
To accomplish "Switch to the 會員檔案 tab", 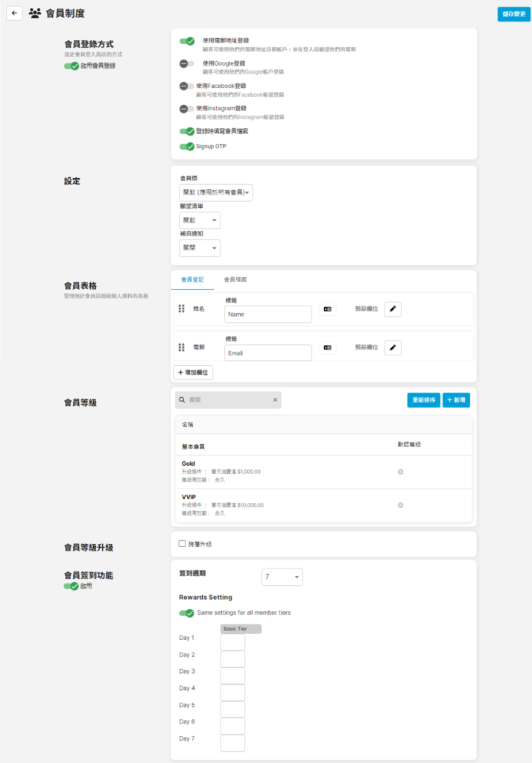I will click(x=235, y=279).
